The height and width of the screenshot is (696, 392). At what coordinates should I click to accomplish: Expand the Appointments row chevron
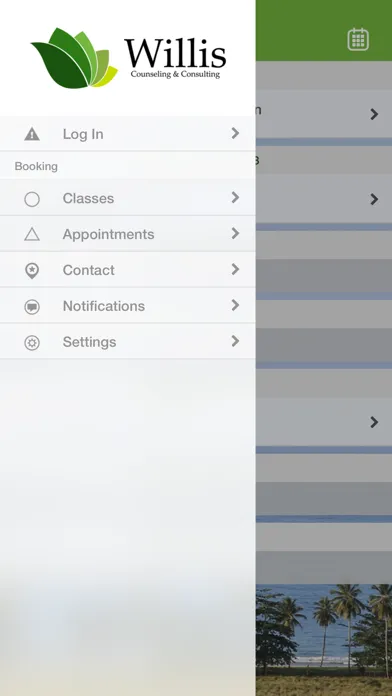(235, 233)
